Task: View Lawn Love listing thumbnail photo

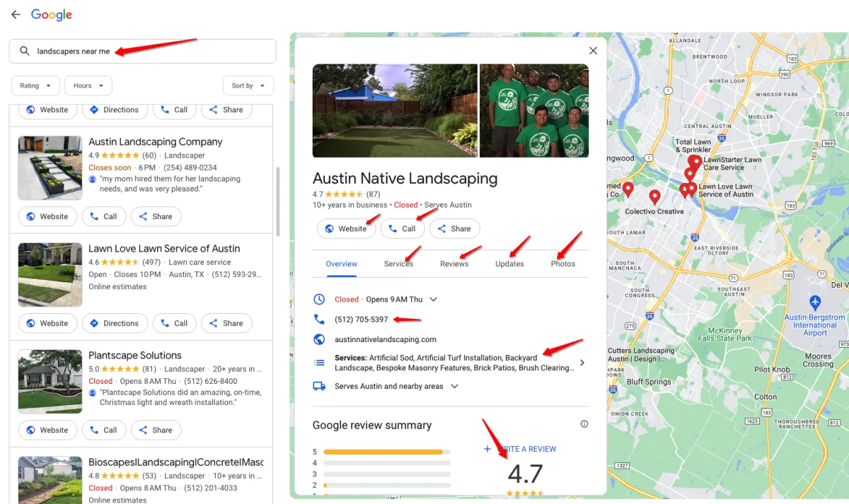Action: [x=50, y=275]
